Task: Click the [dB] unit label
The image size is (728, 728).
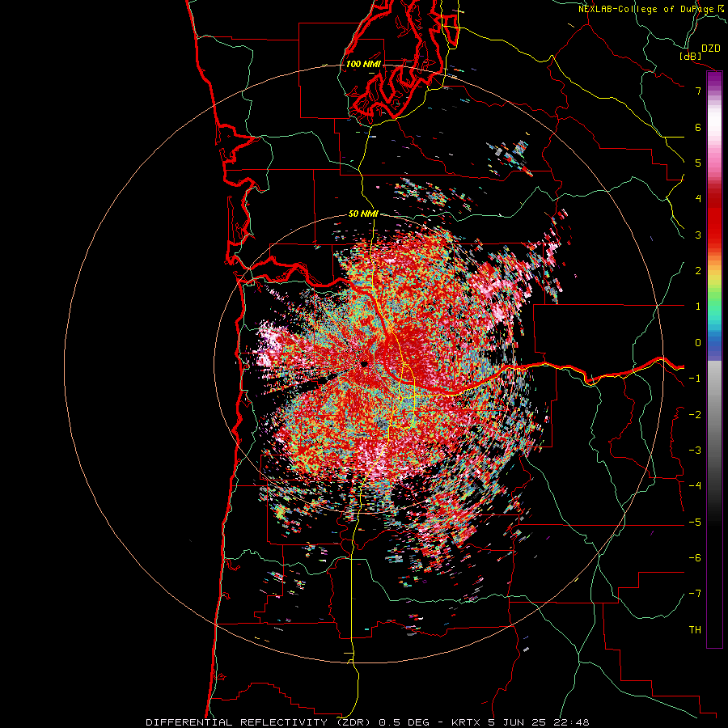Action: (x=691, y=56)
